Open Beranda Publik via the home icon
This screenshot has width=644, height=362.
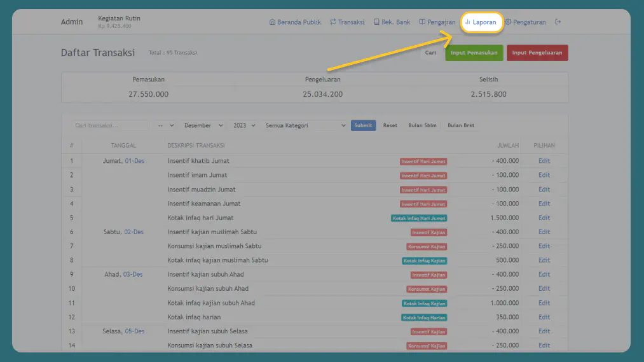(x=273, y=22)
